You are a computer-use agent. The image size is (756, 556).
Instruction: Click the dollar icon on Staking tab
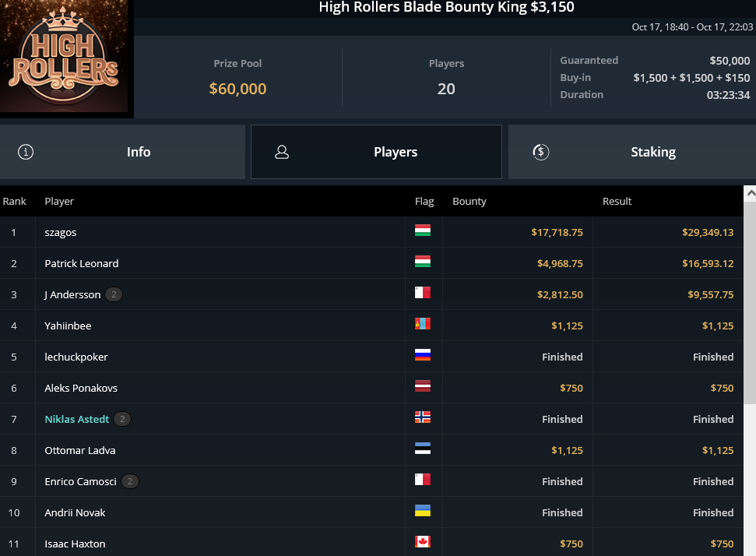tap(540, 152)
